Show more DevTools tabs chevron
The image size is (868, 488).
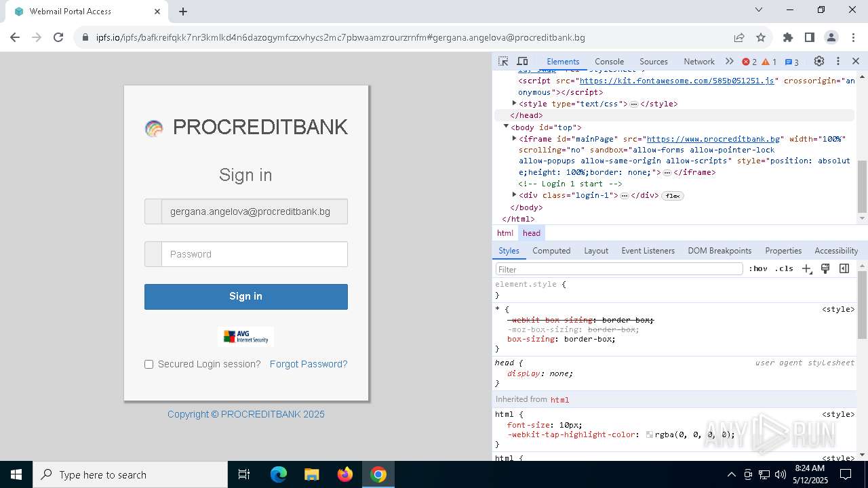pos(730,61)
